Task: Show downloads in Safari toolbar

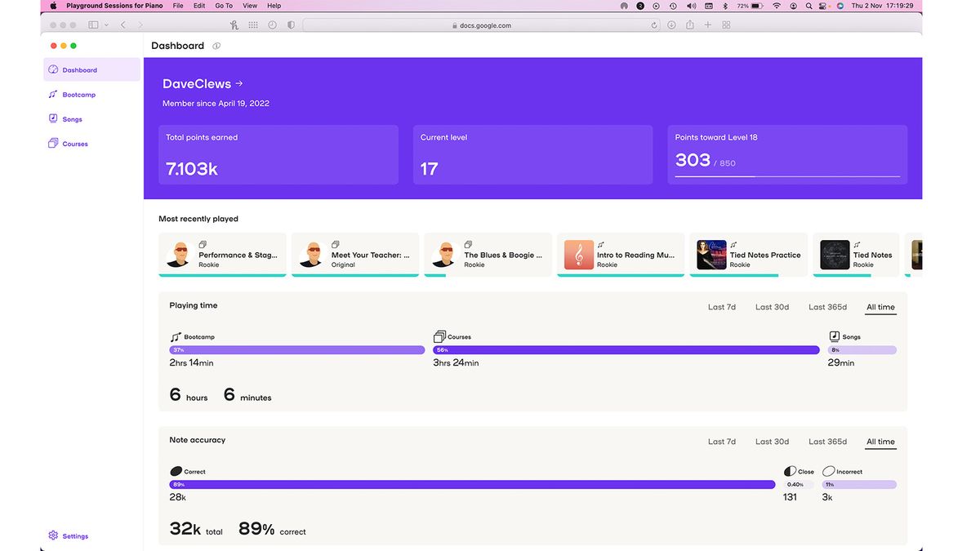Action: pyautogui.click(x=671, y=25)
